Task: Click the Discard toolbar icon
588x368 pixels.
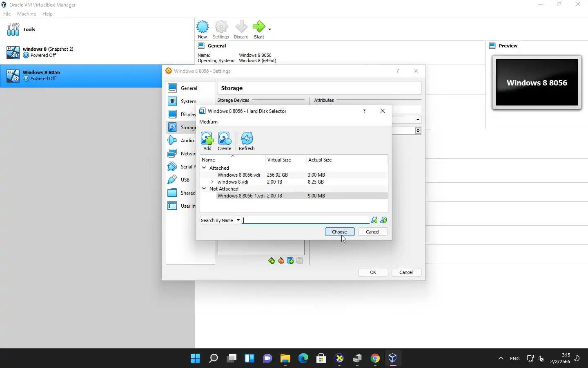Action: point(241,27)
